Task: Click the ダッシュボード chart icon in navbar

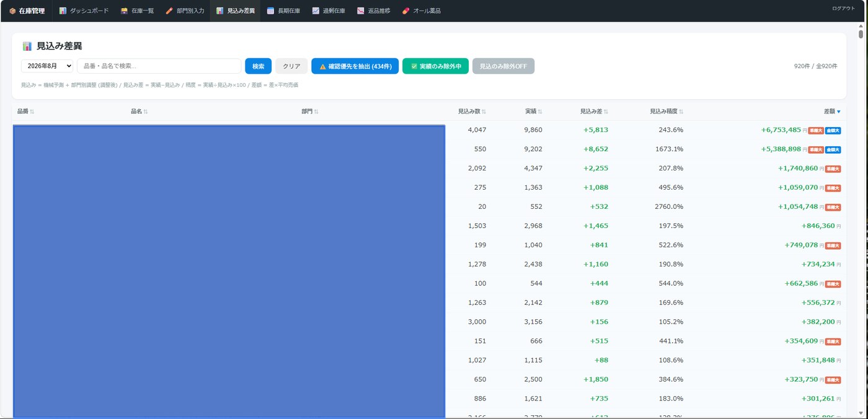Action: pos(63,11)
